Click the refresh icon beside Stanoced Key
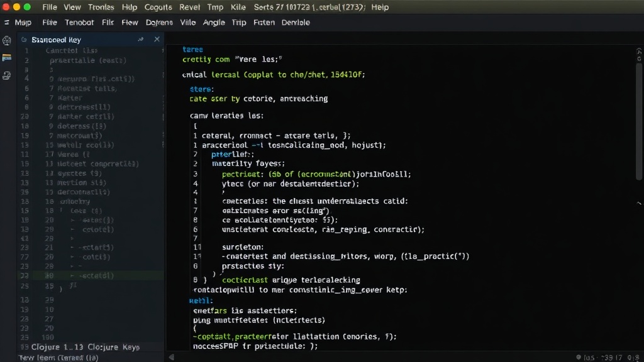The width and height of the screenshot is (644, 362). (24, 40)
